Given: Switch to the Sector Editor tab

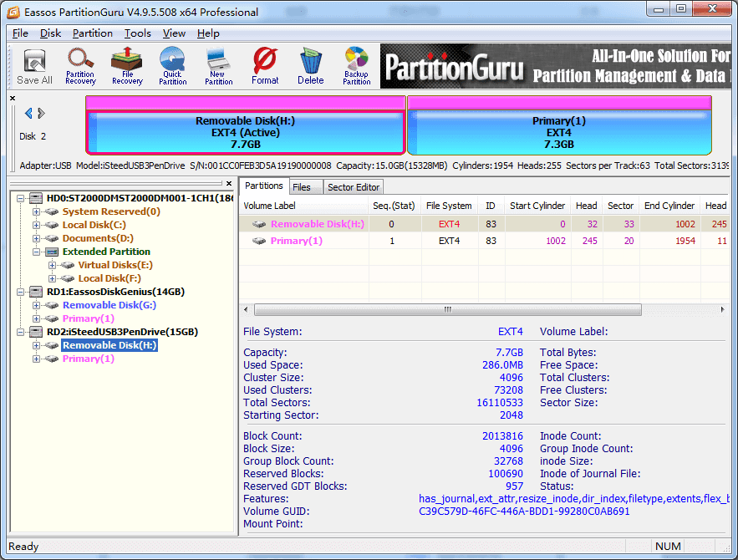Looking at the screenshot, I should (354, 187).
